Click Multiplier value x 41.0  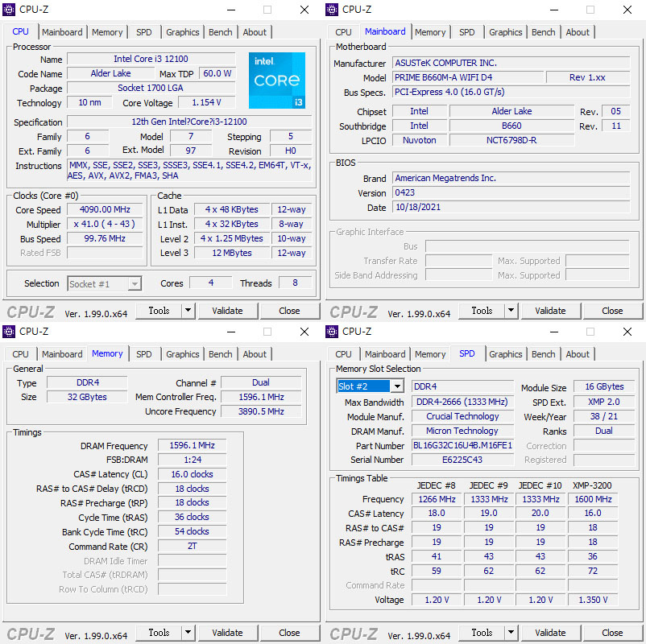click(105, 224)
